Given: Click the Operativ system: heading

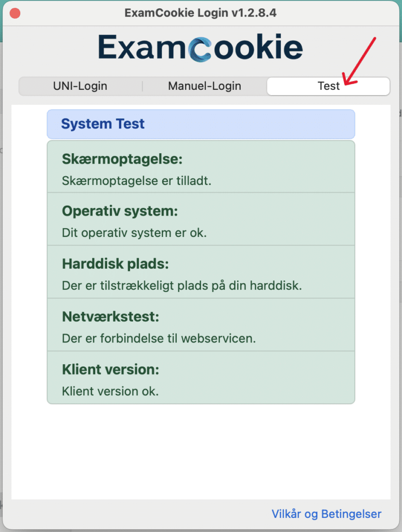Looking at the screenshot, I should tap(120, 211).
